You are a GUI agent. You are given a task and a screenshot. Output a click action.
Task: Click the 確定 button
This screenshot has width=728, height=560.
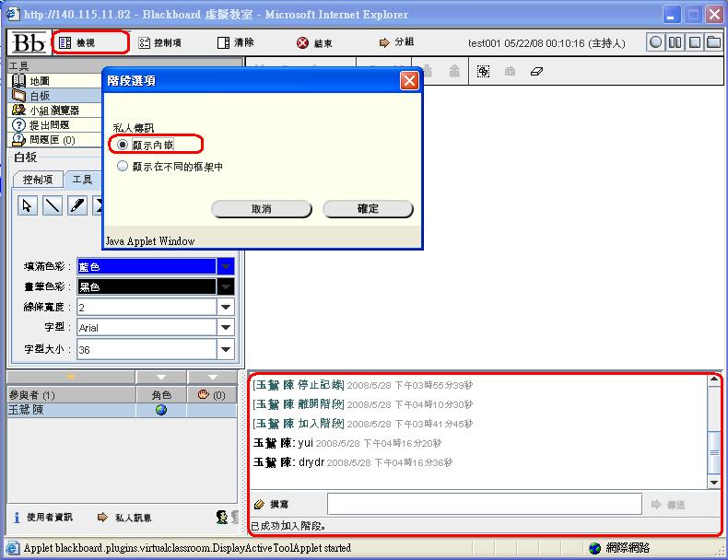coord(368,209)
